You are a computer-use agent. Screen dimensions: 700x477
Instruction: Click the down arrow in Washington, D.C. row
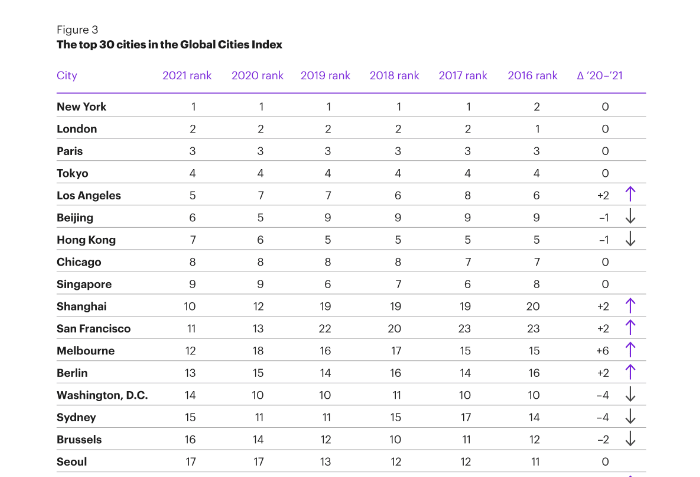[630, 394]
